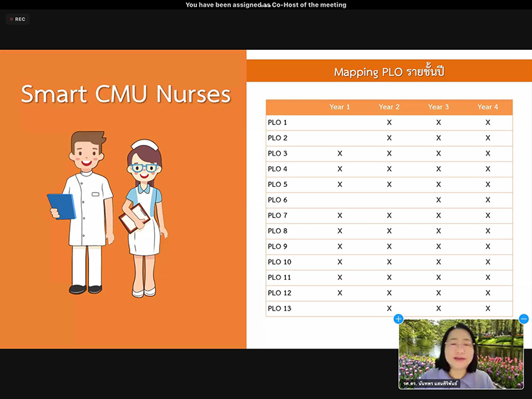Click the female nurse illustration

pos(144,219)
